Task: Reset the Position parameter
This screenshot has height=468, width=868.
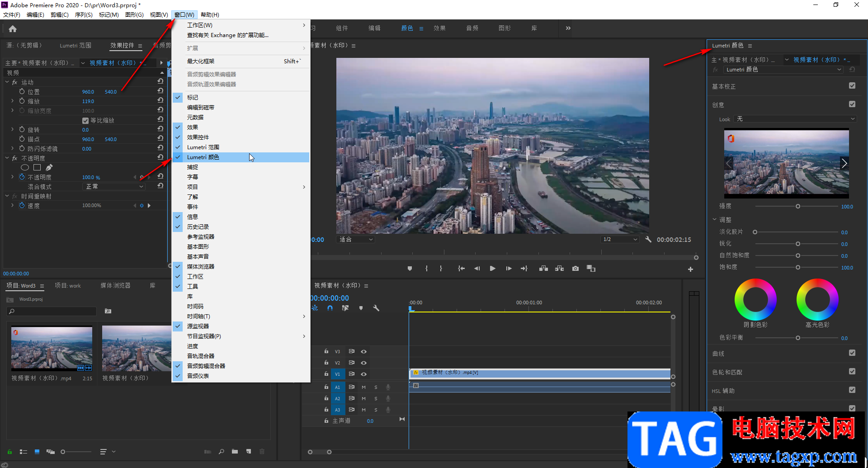Action: click(160, 91)
